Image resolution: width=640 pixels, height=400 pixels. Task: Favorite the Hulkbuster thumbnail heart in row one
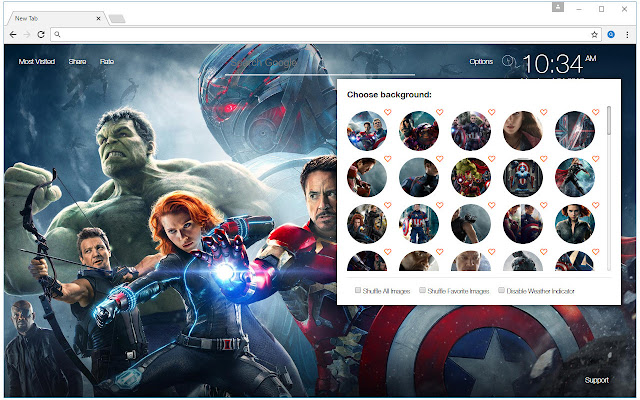tap(439, 112)
